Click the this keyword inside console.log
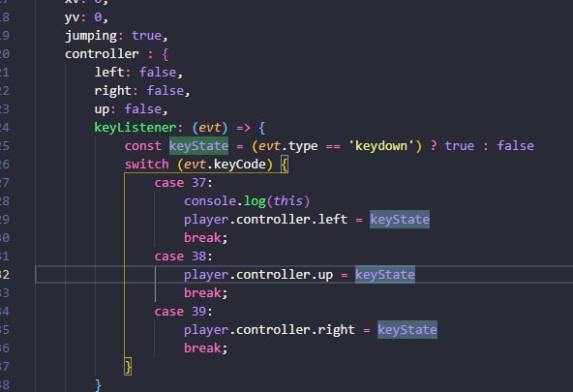Screen dimensions: 573x392 tap(288, 201)
